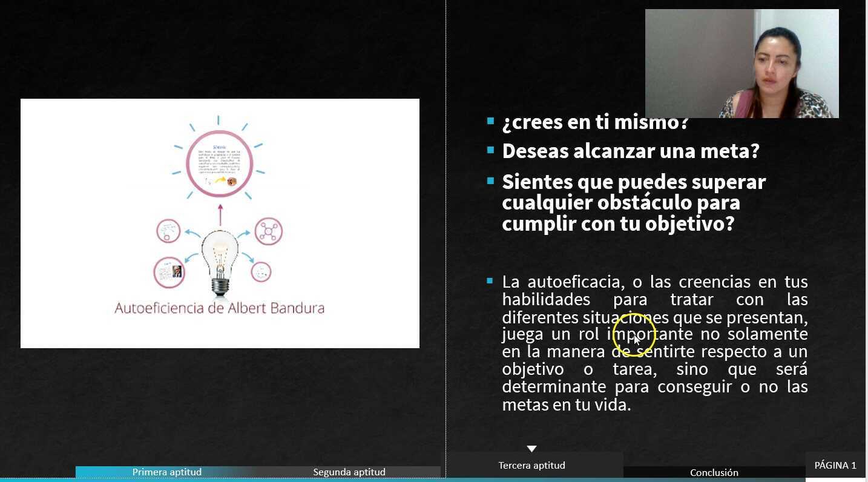Click the presenter webcam thumbnail
The image size is (868, 482).
click(x=742, y=63)
